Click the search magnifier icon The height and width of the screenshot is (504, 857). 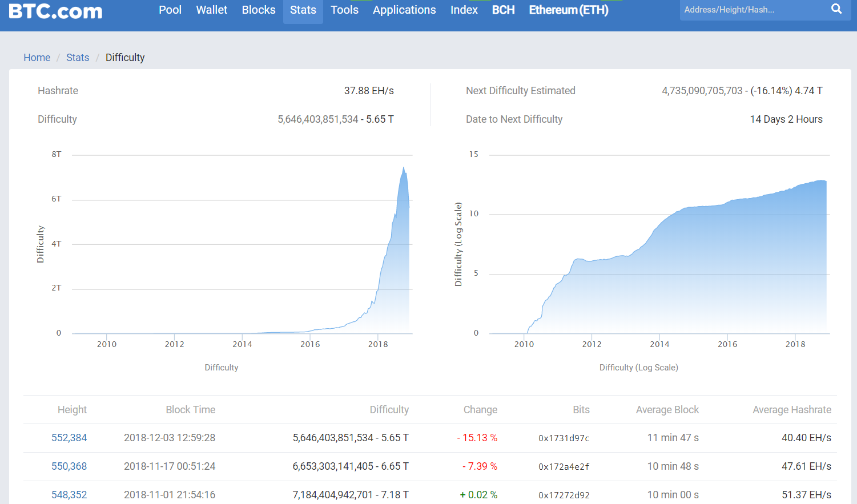click(x=836, y=9)
